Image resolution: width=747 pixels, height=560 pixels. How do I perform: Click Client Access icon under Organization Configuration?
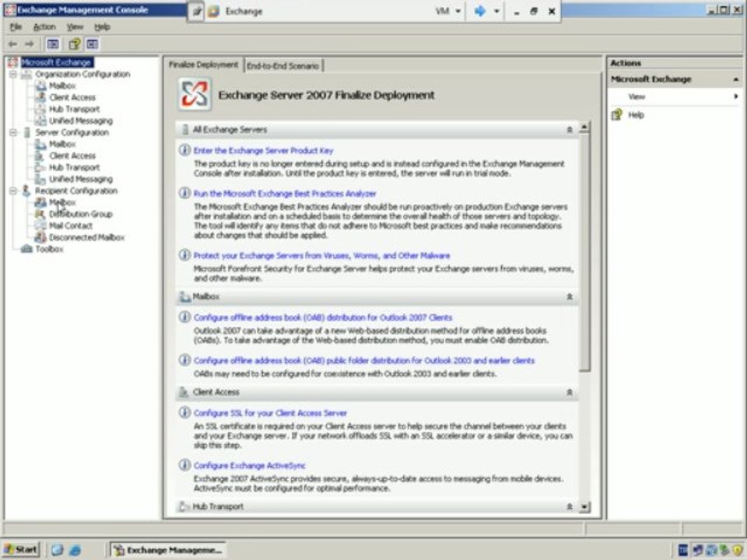[41, 97]
